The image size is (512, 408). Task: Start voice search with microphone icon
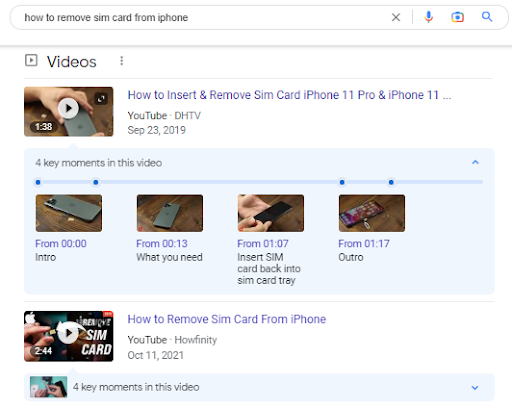(x=429, y=17)
